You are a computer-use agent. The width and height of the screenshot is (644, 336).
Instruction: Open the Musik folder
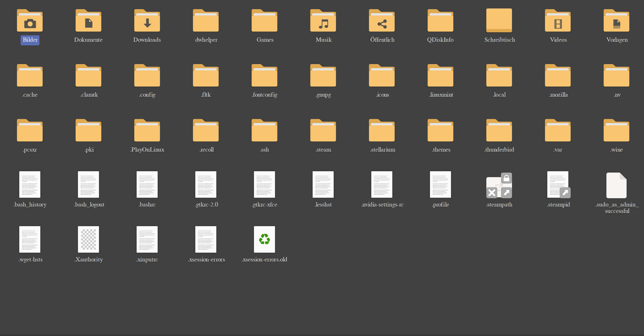pyautogui.click(x=323, y=21)
